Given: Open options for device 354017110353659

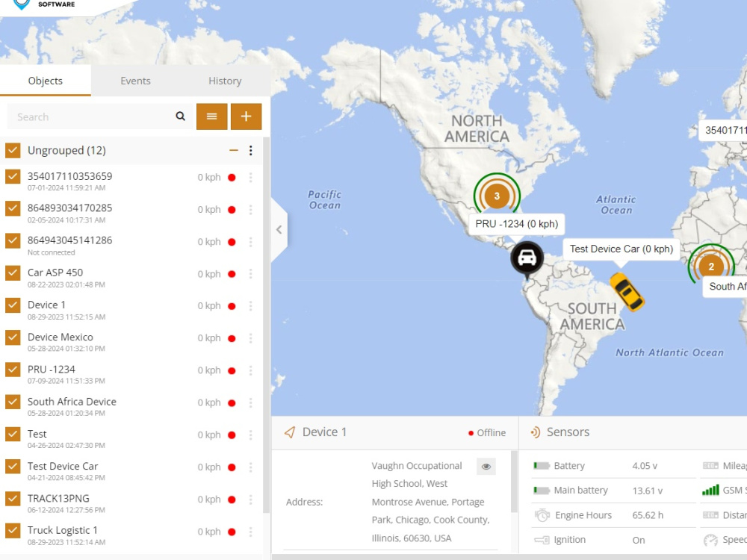Looking at the screenshot, I should click(x=250, y=177).
